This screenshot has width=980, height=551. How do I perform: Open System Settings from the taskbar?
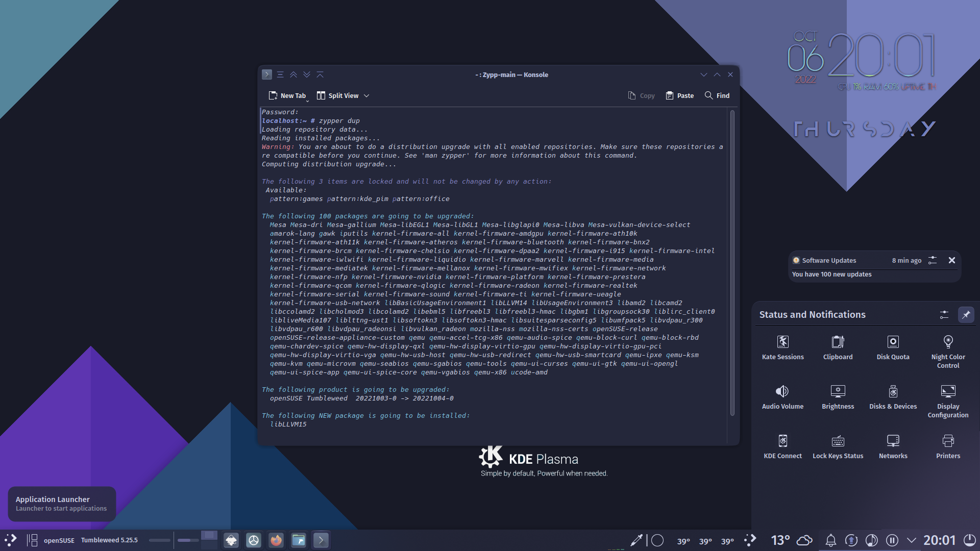point(254,540)
